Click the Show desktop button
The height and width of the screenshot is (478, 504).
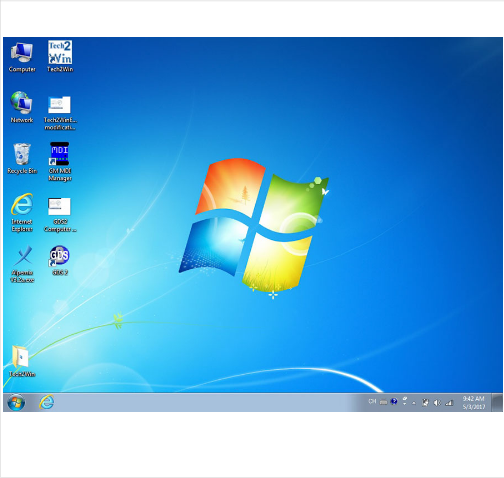(x=497, y=403)
